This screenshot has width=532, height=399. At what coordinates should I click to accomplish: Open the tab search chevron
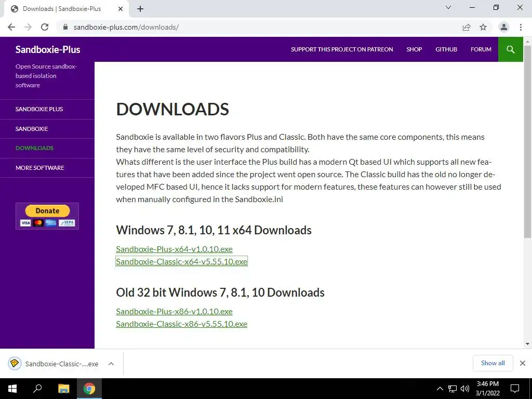tap(448, 7)
